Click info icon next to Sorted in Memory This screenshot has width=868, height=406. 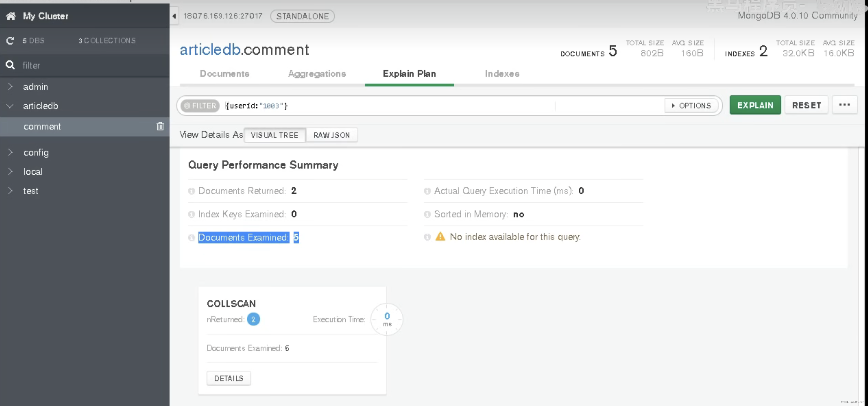(427, 214)
